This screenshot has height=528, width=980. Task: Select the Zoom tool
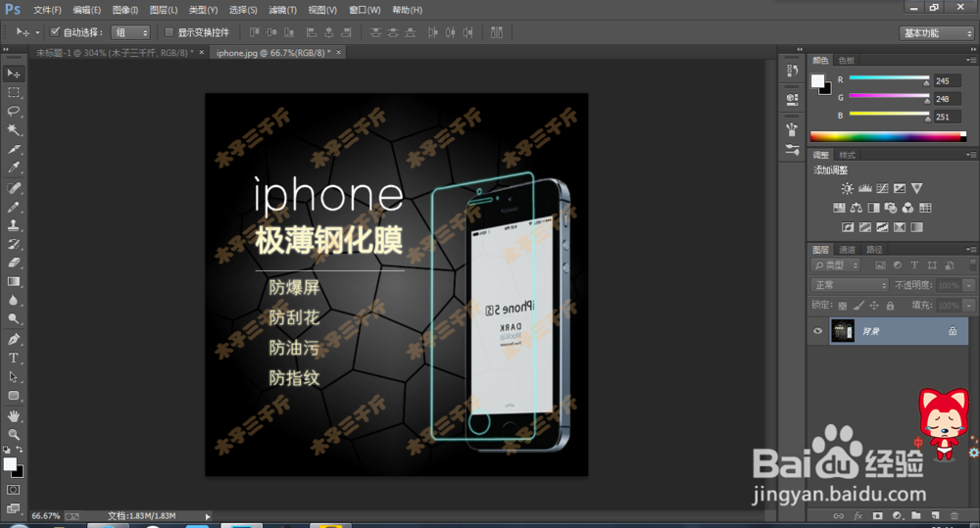[13, 434]
